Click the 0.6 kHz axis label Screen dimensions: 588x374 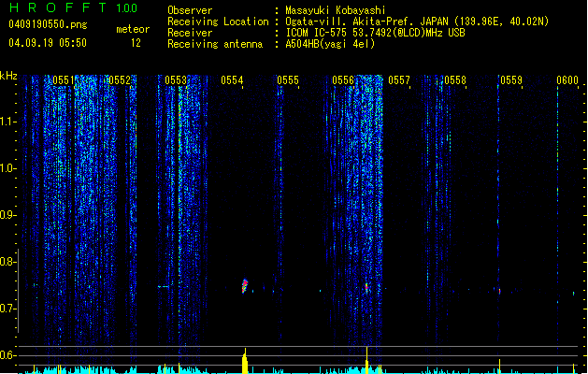coord(7,355)
